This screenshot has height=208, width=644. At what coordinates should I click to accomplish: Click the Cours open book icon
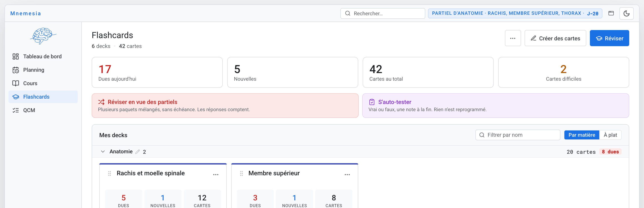pyautogui.click(x=15, y=83)
